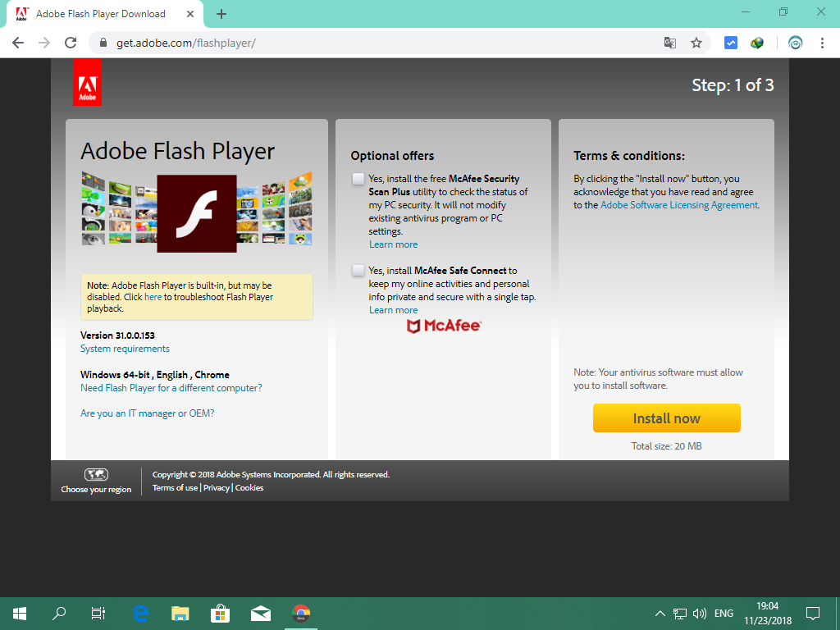Open Microsoft Store from the taskbar
This screenshot has height=630, width=840.
pos(220,614)
